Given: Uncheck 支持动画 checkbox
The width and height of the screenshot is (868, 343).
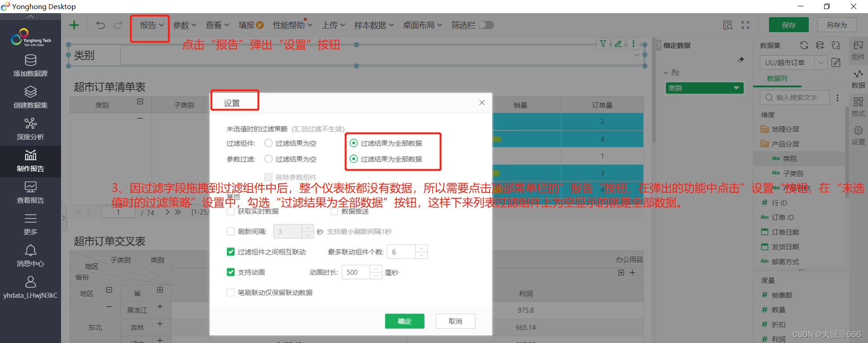Looking at the screenshot, I should pyautogui.click(x=231, y=272).
